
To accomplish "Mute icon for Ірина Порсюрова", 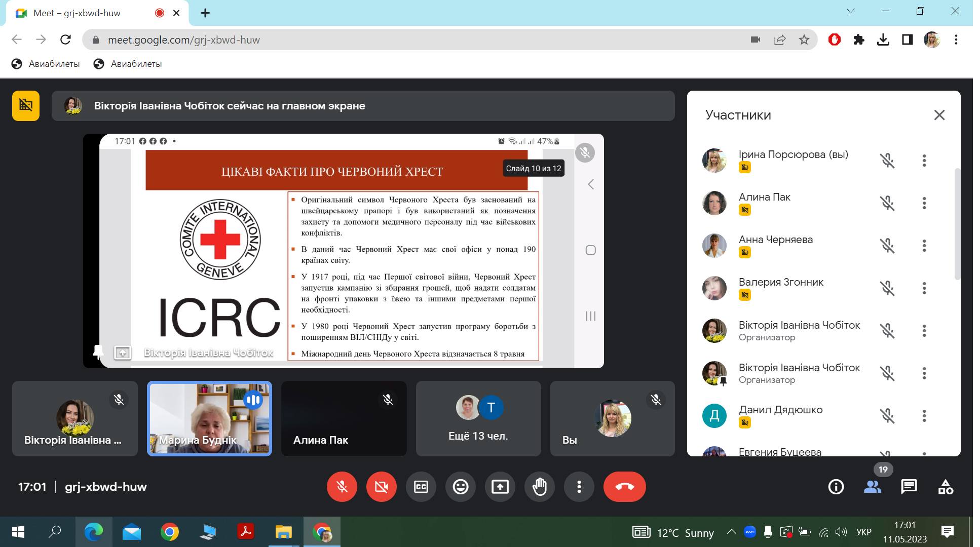I will click(887, 161).
